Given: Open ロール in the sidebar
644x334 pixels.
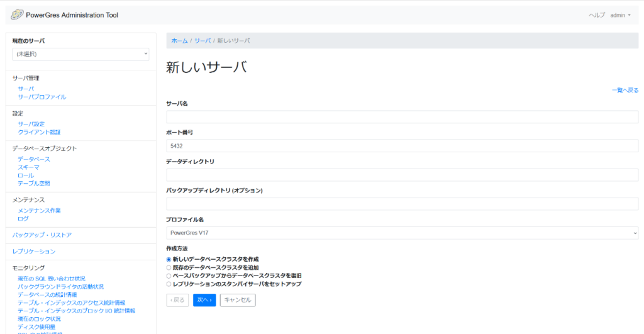Looking at the screenshot, I should tap(26, 175).
